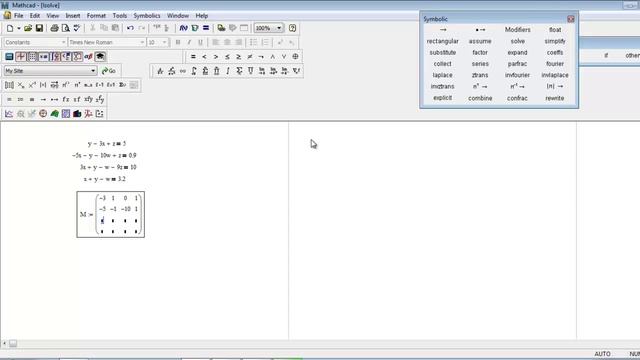Click the Calculate equals icon

point(206,28)
